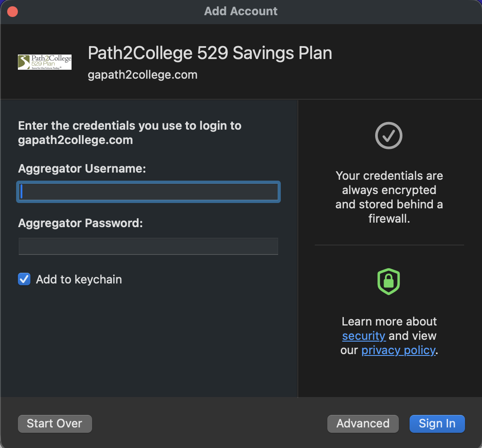
Task: Open the Advanced options button
Action: tap(363, 424)
